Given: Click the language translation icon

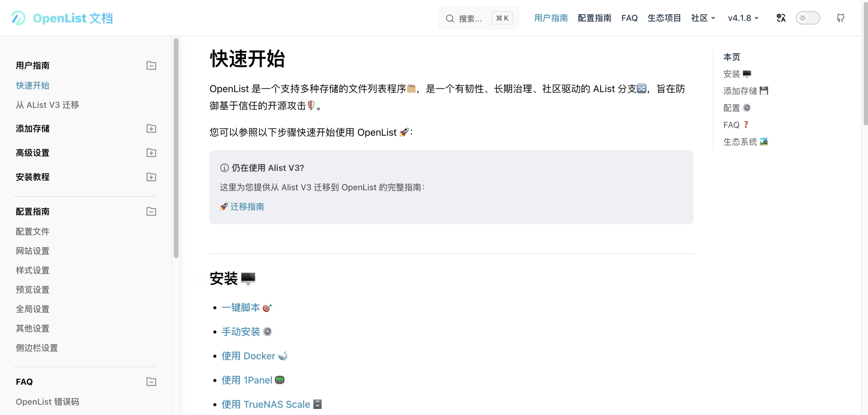Looking at the screenshot, I should tap(781, 18).
